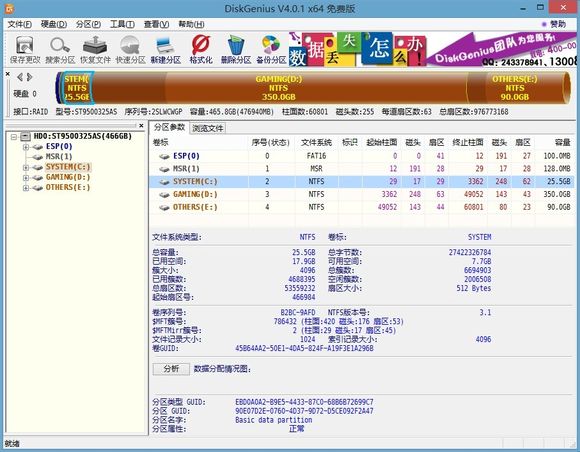580x452 pixels.
Task: Switch to Browse Files (浏览文件) tab
Action: [208, 128]
